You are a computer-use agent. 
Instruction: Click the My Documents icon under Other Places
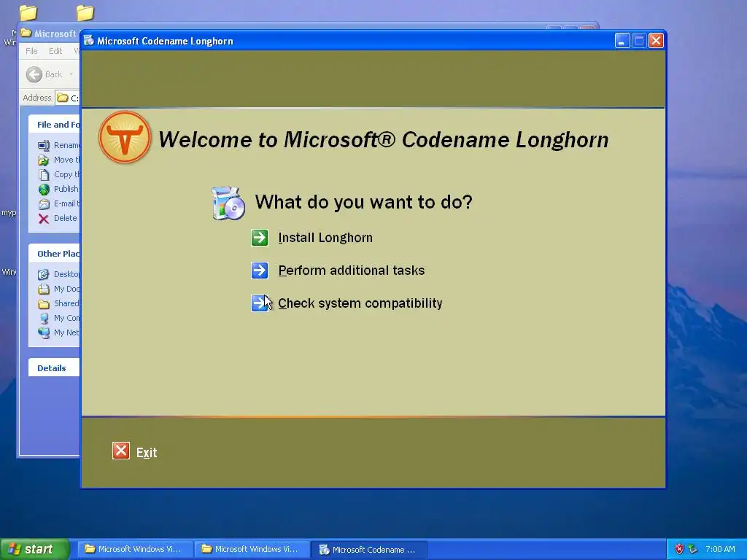tap(44, 289)
